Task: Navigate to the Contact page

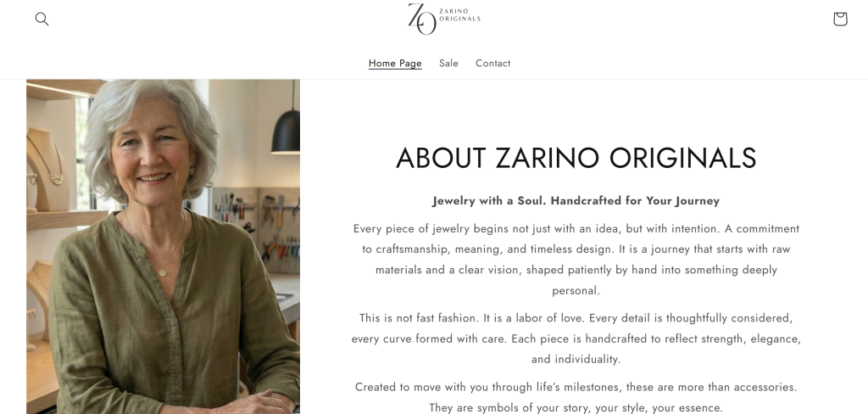Action: click(x=492, y=64)
